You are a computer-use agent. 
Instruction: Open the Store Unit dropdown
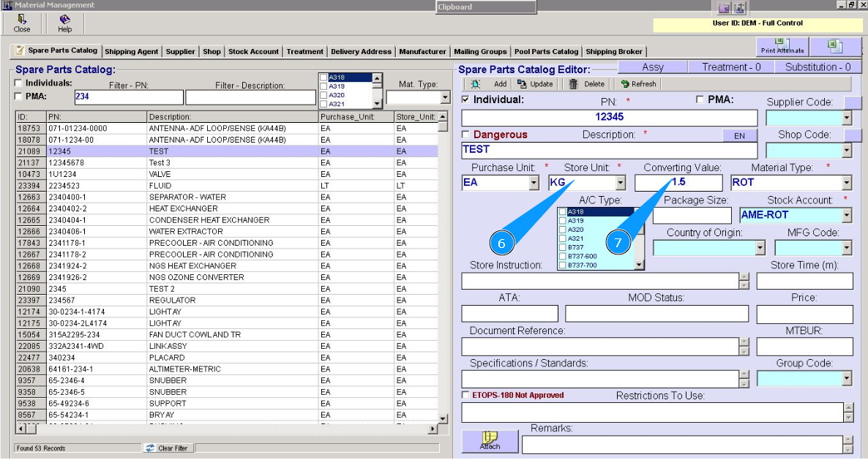[x=621, y=183]
